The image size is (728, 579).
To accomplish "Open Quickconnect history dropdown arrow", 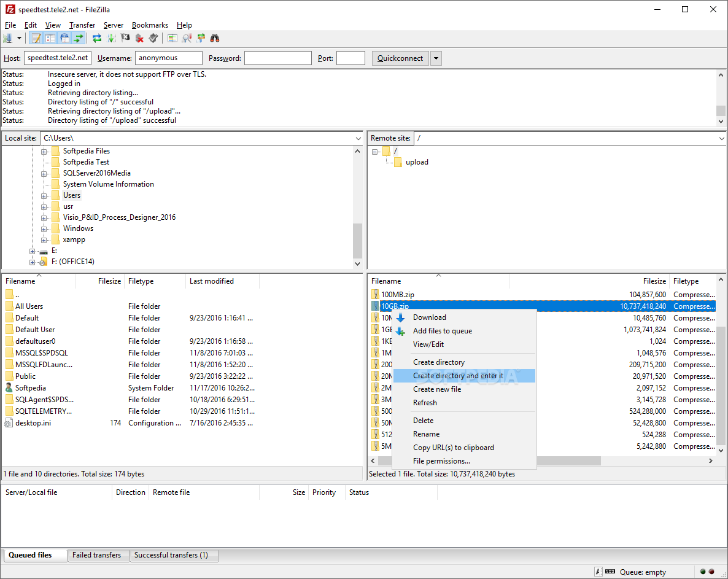I will coord(436,58).
